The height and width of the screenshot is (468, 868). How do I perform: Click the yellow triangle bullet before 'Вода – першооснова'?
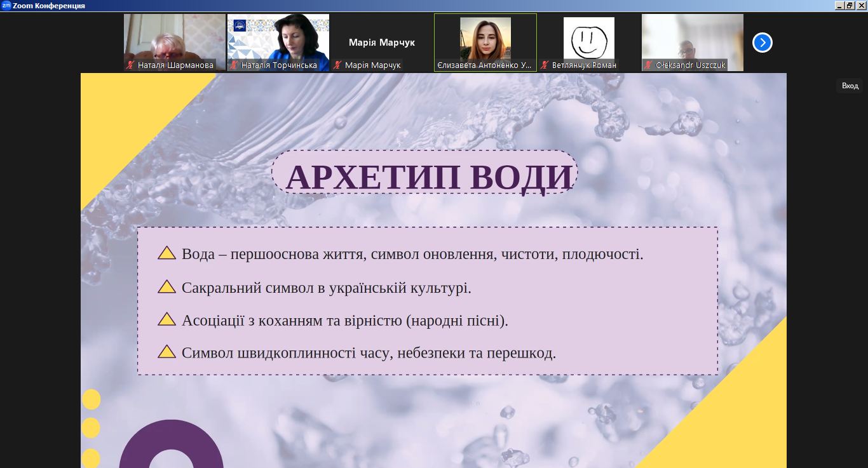pos(166,253)
